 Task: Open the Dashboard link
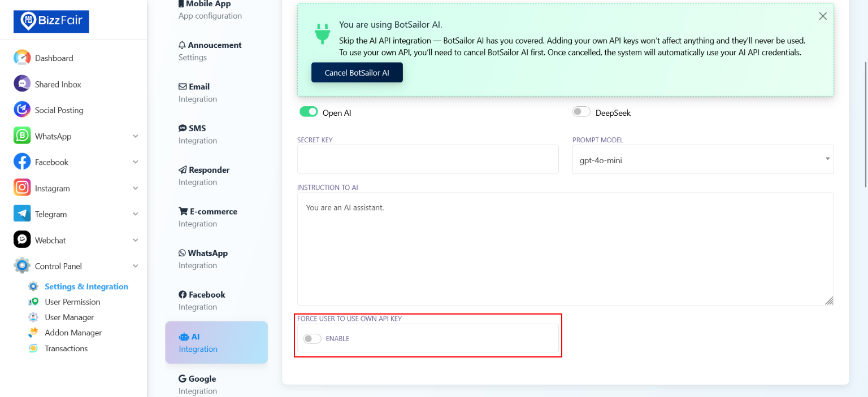pyautogui.click(x=54, y=58)
